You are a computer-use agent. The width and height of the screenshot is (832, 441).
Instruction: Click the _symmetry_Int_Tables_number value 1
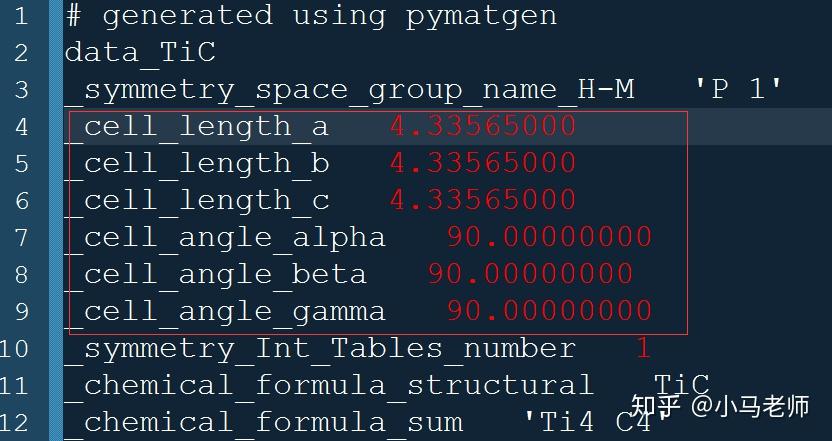click(643, 348)
